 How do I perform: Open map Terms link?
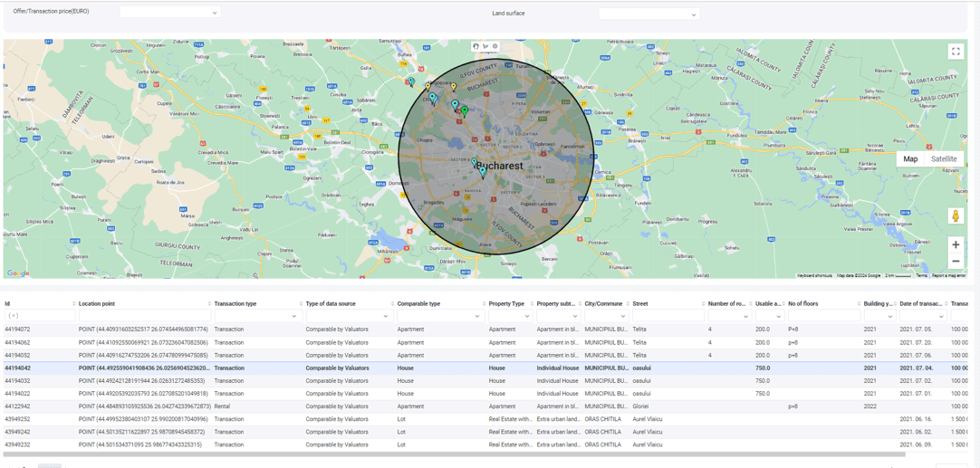921,275
